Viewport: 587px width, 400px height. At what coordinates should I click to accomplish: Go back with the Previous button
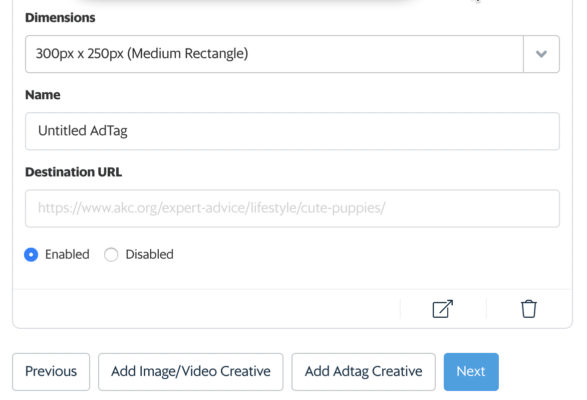pos(51,372)
